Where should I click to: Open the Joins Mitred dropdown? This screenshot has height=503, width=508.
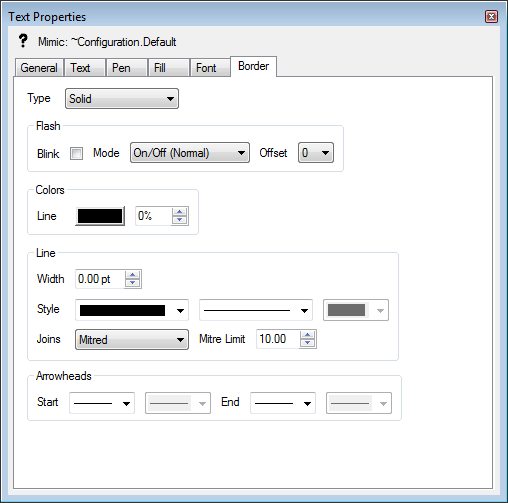point(132,339)
